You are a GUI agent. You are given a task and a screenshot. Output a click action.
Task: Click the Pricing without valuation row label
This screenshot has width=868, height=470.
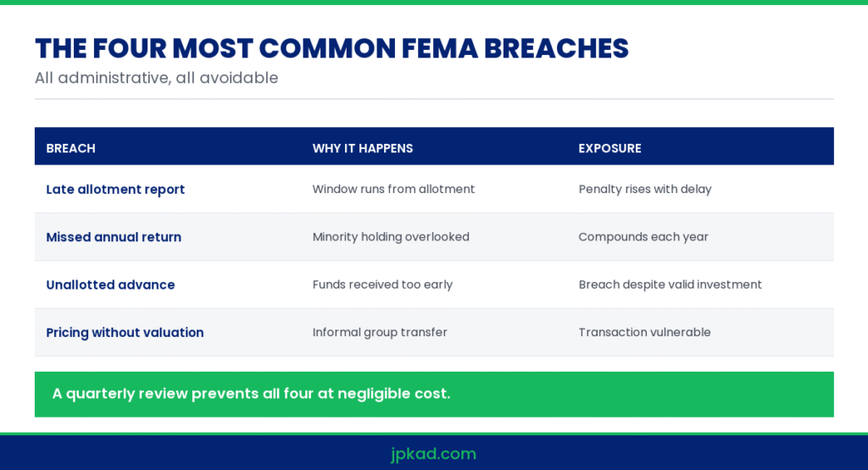pos(125,332)
